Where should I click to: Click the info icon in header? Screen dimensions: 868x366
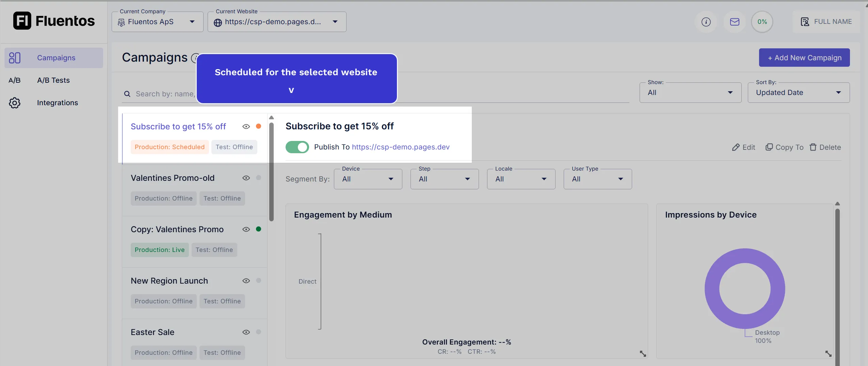(x=706, y=22)
